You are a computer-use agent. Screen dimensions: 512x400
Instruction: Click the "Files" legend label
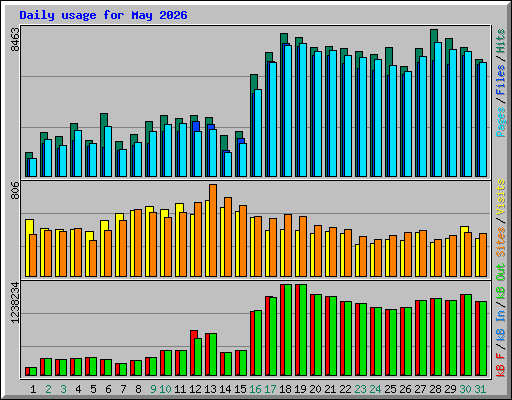(501, 80)
